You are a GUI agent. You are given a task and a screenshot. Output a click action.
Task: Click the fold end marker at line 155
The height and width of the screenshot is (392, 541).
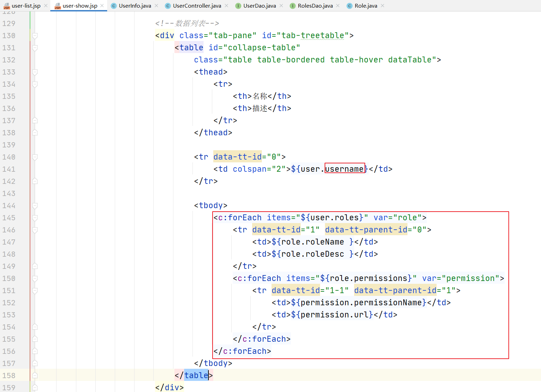35,339
